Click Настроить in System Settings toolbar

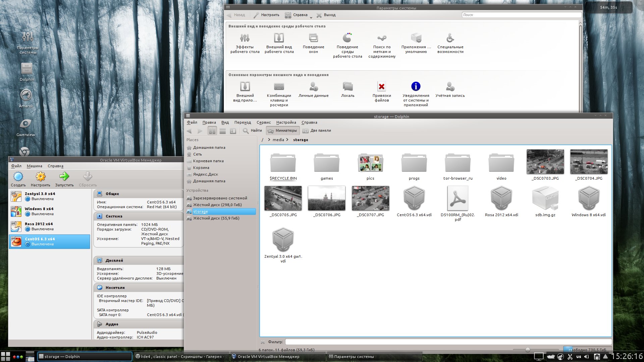click(266, 15)
